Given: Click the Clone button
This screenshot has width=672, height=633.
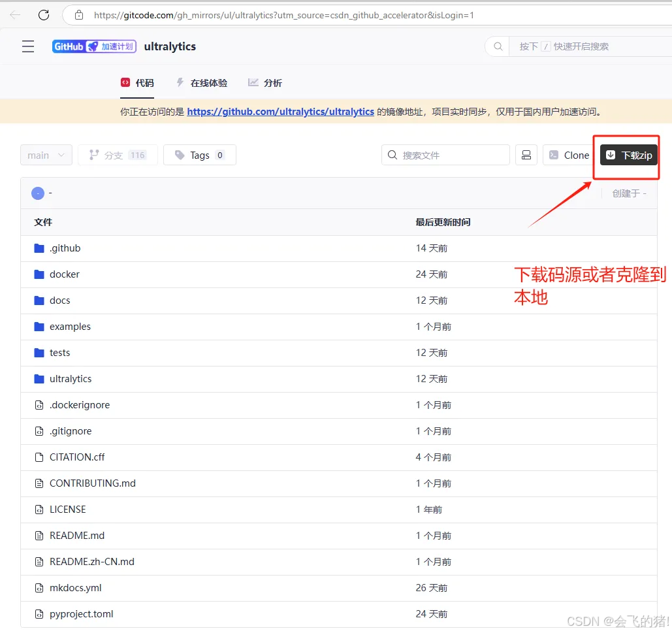Looking at the screenshot, I should click(569, 155).
